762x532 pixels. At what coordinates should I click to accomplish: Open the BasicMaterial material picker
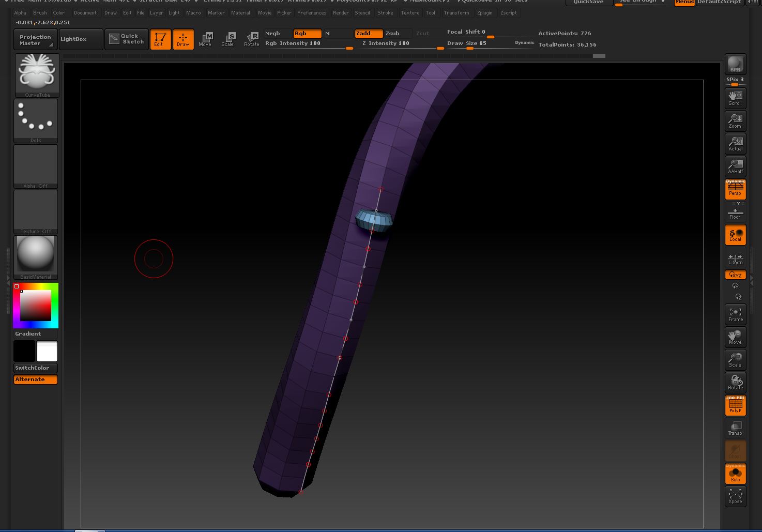pyautogui.click(x=36, y=257)
